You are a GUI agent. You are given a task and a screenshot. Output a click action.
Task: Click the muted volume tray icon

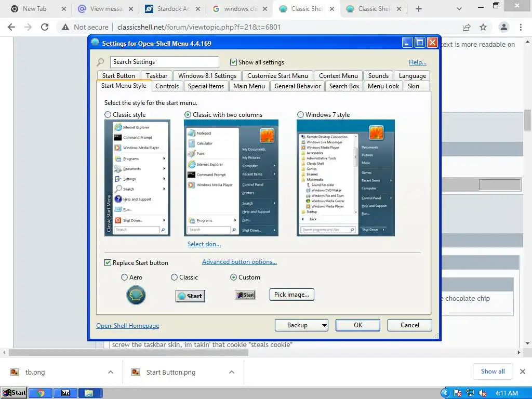(482, 393)
